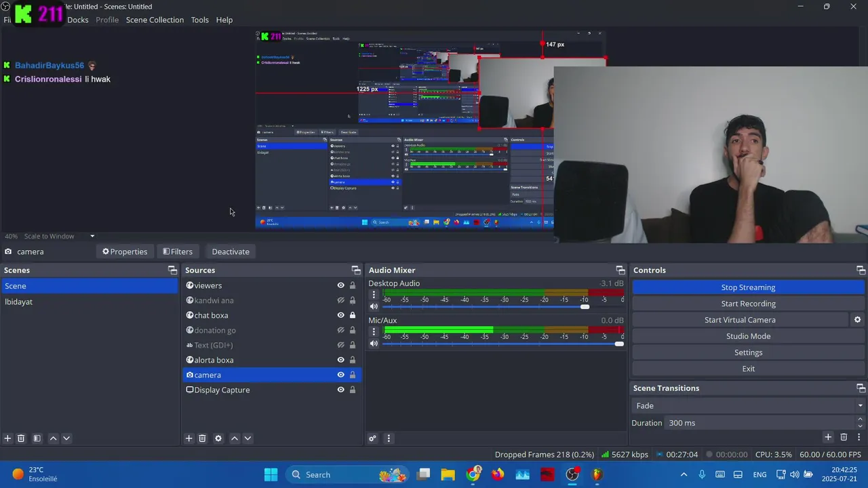Float the Controls dock icon
868x488 pixels.
[x=861, y=270]
